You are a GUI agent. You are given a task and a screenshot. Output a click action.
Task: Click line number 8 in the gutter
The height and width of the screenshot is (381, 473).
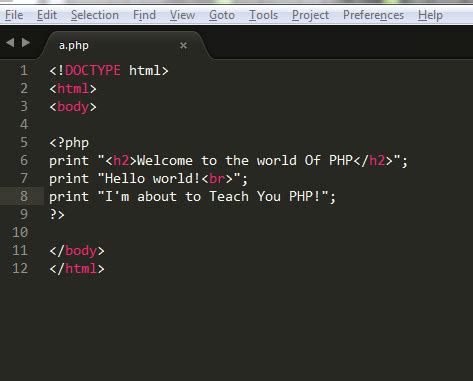pos(24,196)
